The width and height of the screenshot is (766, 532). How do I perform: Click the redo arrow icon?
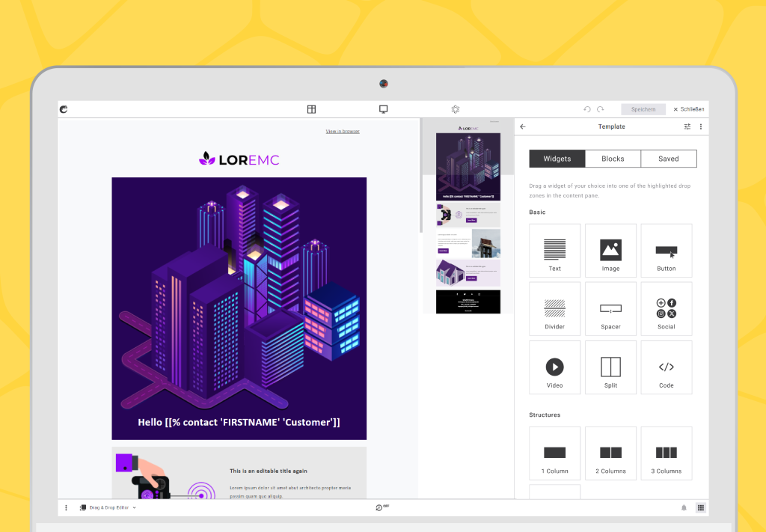click(x=601, y=109)
